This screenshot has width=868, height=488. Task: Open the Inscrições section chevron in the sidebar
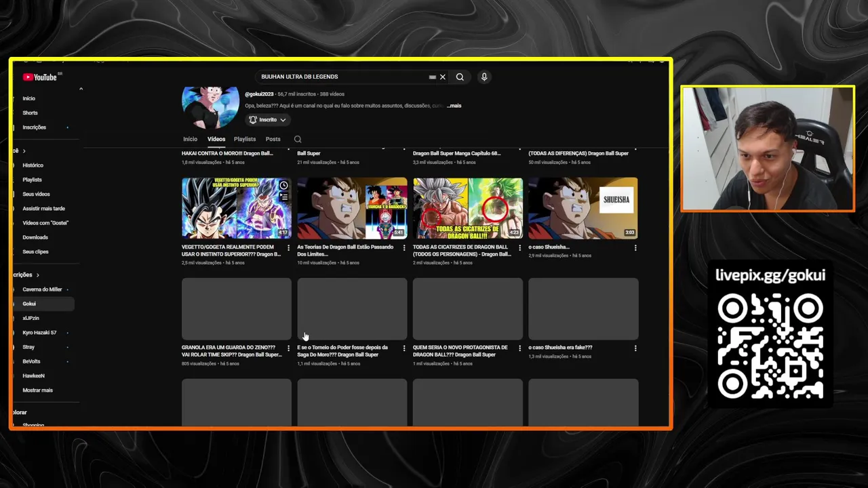[x=38, y=275]
